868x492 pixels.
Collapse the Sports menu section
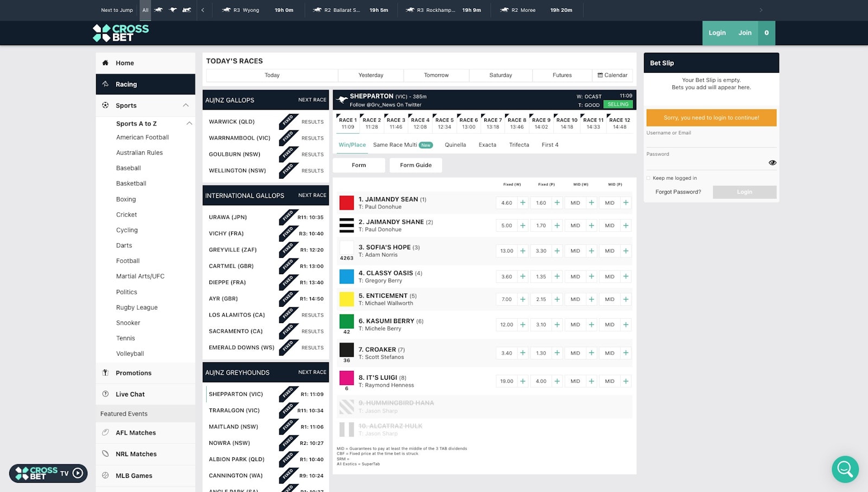(186, 105)
